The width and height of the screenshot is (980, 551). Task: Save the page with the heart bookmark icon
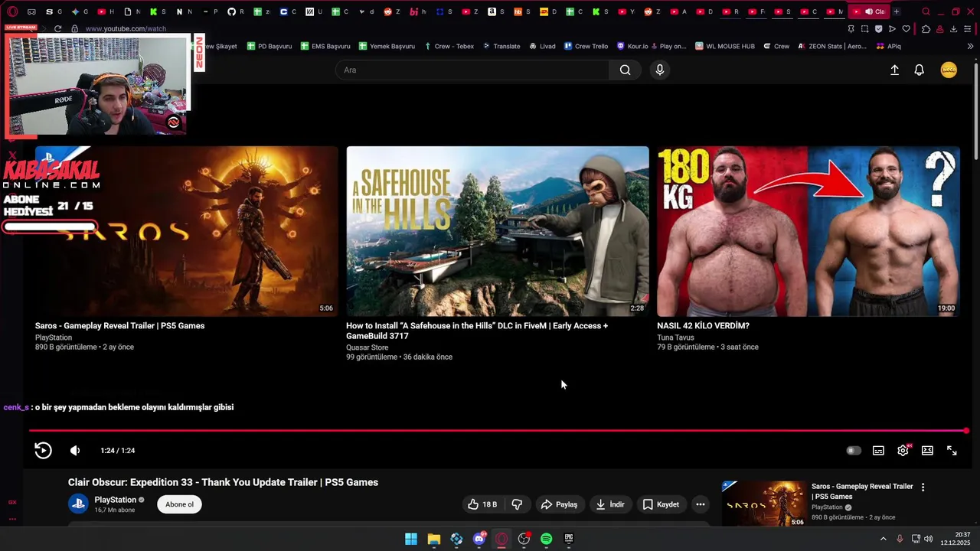(x=906, y=29)
